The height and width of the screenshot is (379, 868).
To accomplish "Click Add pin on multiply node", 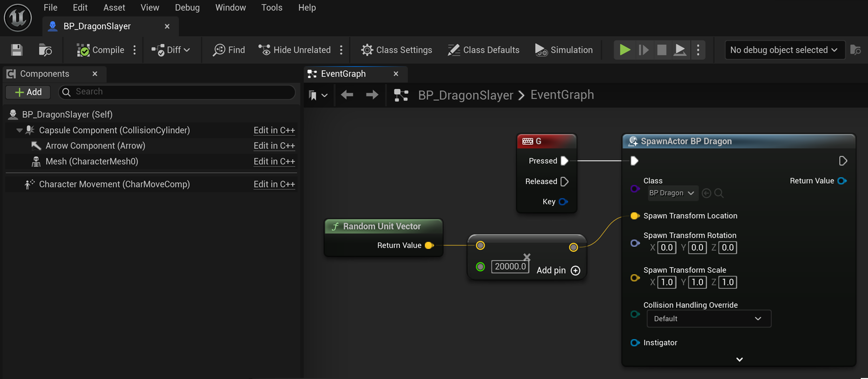I will (558, 271).
